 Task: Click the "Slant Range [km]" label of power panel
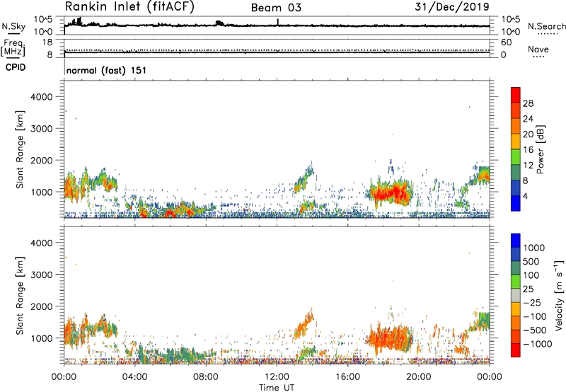point(20,149)
